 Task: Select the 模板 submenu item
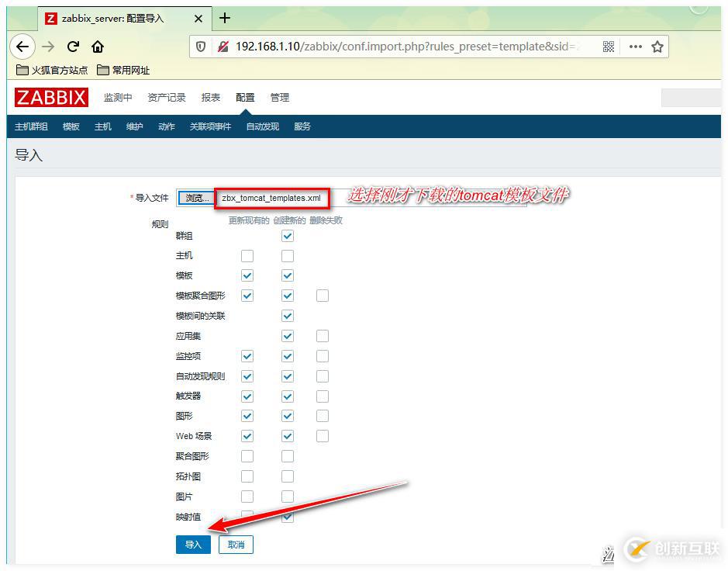[x=71, y=126]
